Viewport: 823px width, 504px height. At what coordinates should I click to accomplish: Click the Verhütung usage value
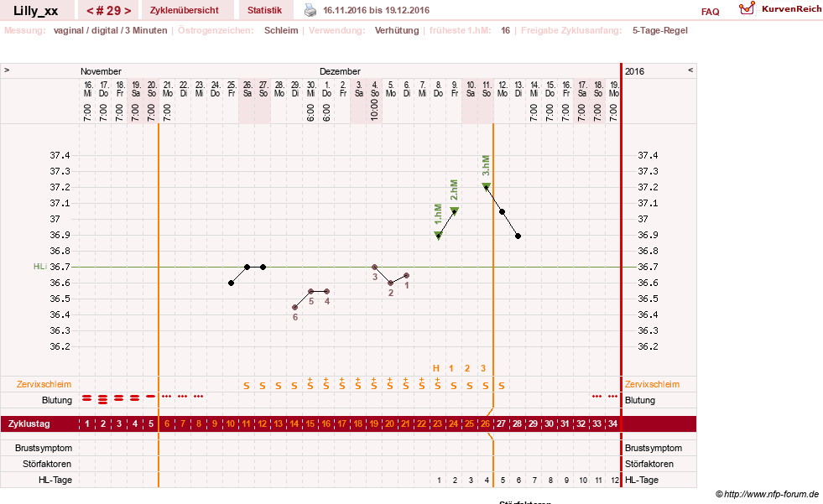pyautogui.click(x=397, y=30)
